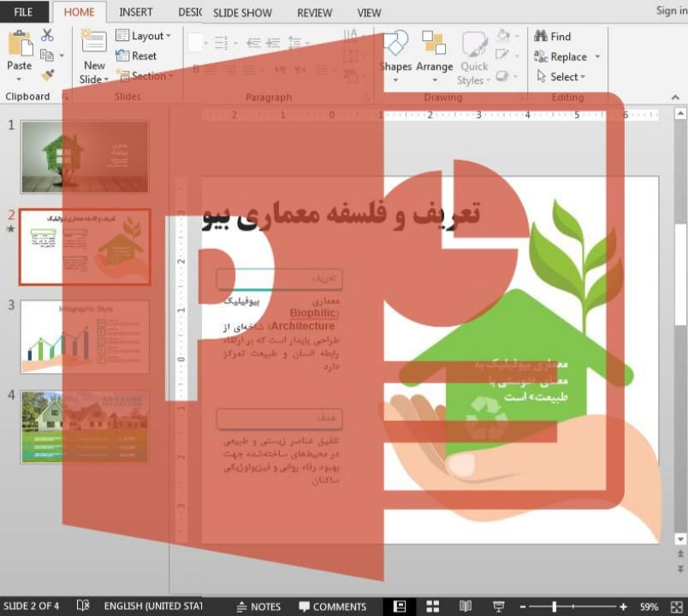Switch to Slide Sorter view
This screenshot has height=616, width=688.
pyautogui.click(x=433, y=607)
